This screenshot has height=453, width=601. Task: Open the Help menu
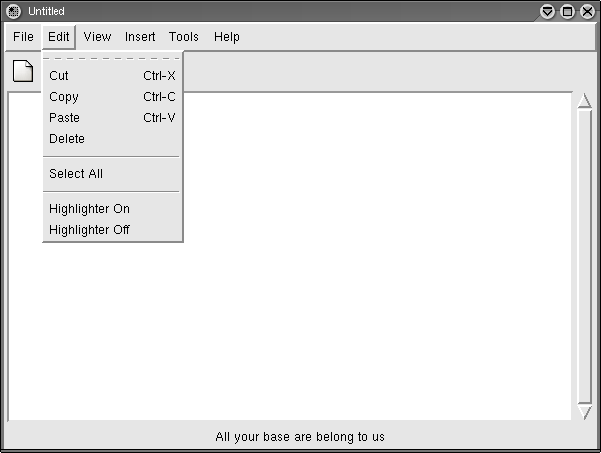227,37
